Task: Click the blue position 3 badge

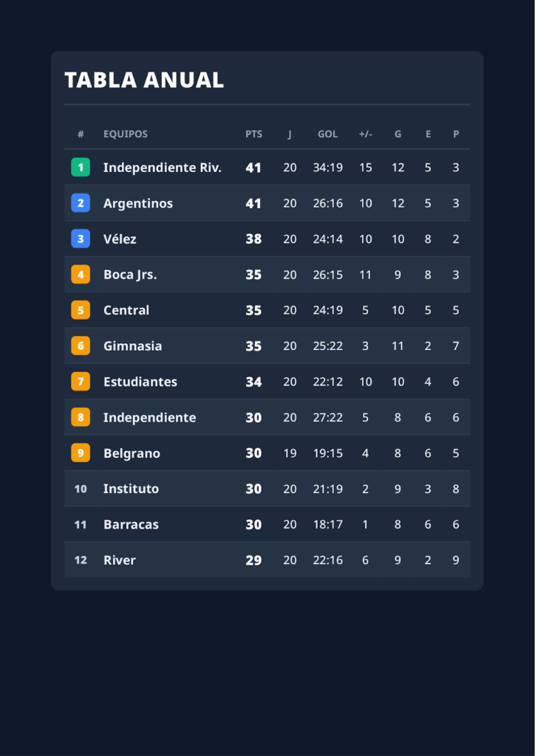Action: [81, 238]
